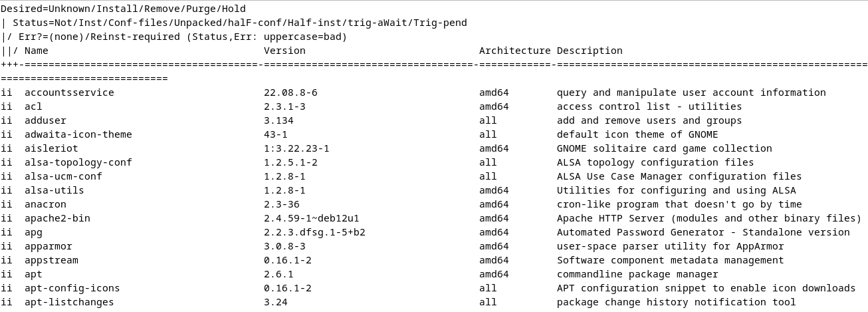Click the Version column header
Screen dimensions: 868x312
pyautogui.click(x=284, y=51)
